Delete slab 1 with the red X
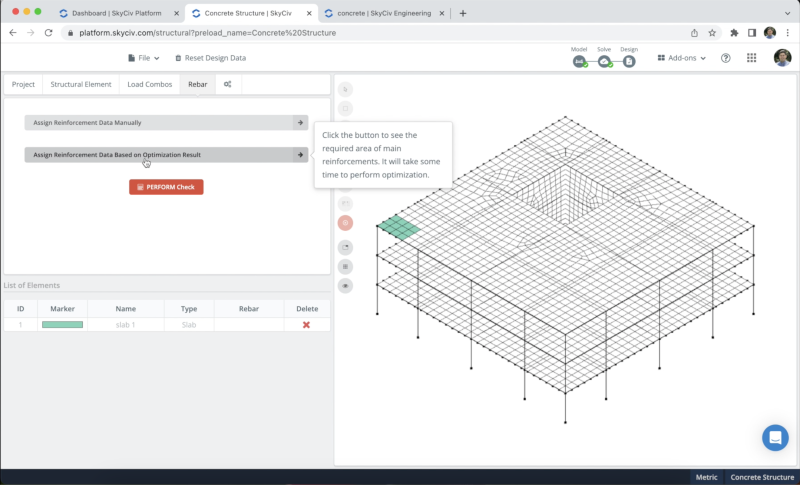Image resolution: width=800 pixels, height=485 pixels. (306, 325)
